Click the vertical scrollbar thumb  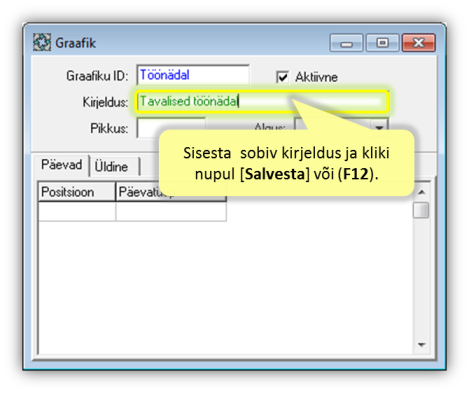pos(421,211)
